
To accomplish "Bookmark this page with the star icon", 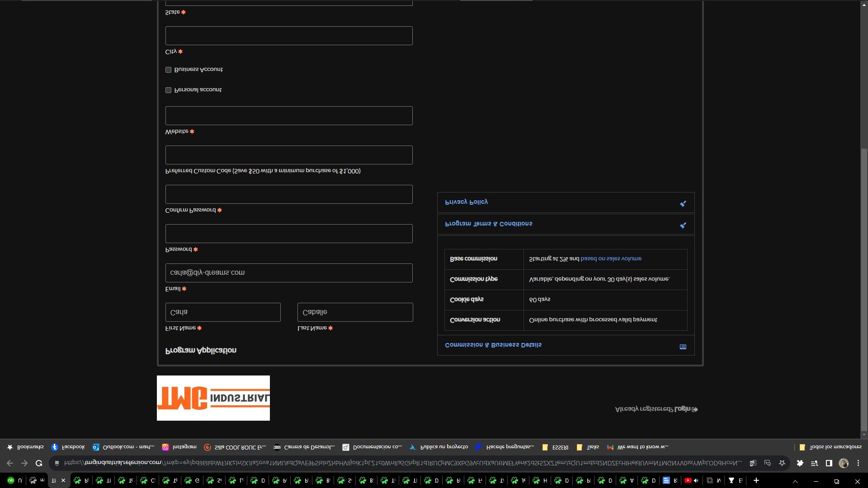I will [782, 463].
